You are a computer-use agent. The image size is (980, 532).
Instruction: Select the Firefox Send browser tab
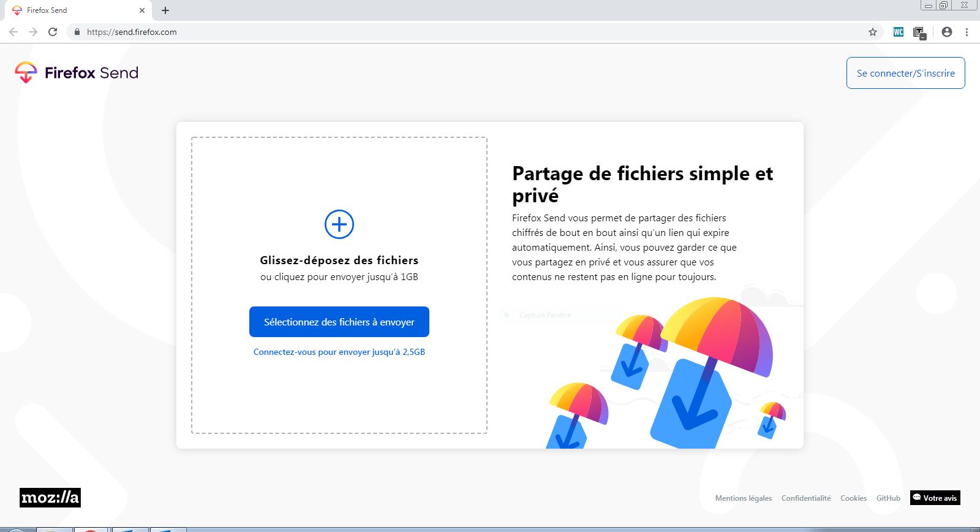pyautogui.click(x=78, y=10)
